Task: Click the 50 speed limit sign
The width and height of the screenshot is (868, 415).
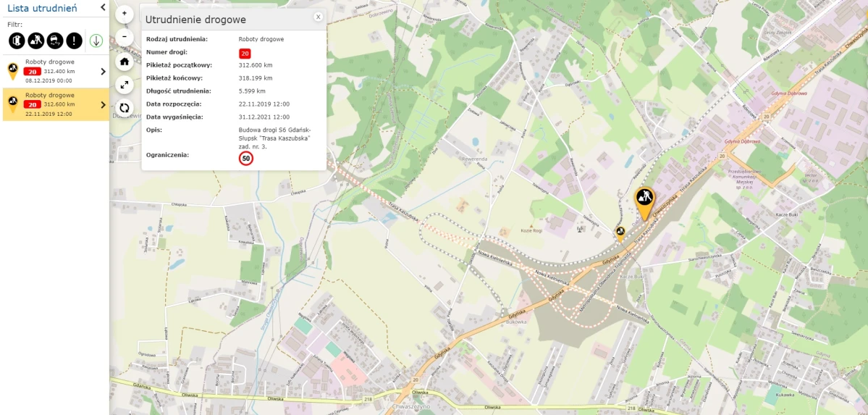Action: [246, 159]
